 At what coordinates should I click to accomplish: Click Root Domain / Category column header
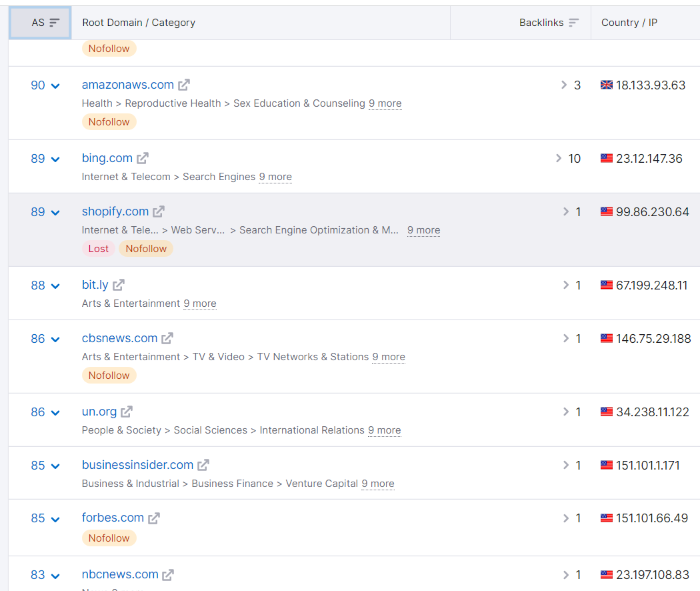coord(139,23)
